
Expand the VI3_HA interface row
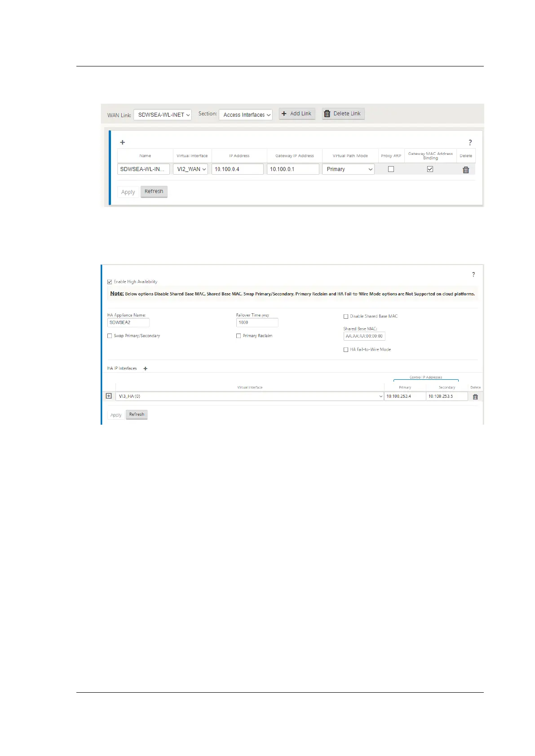109,396
